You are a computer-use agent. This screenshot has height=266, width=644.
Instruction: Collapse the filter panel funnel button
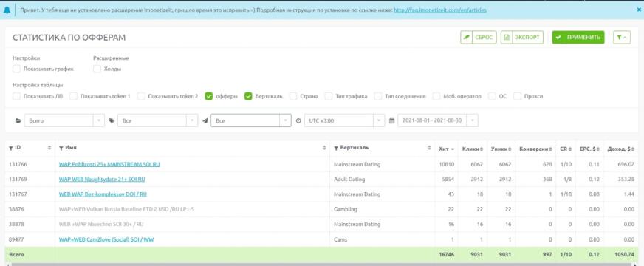[x=621, y=37]
